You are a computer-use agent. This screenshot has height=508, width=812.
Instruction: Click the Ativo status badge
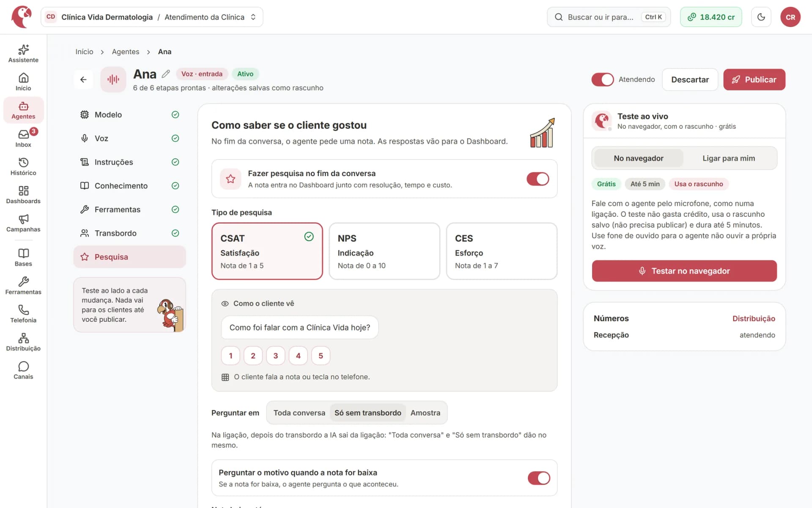tap(245, 74)
